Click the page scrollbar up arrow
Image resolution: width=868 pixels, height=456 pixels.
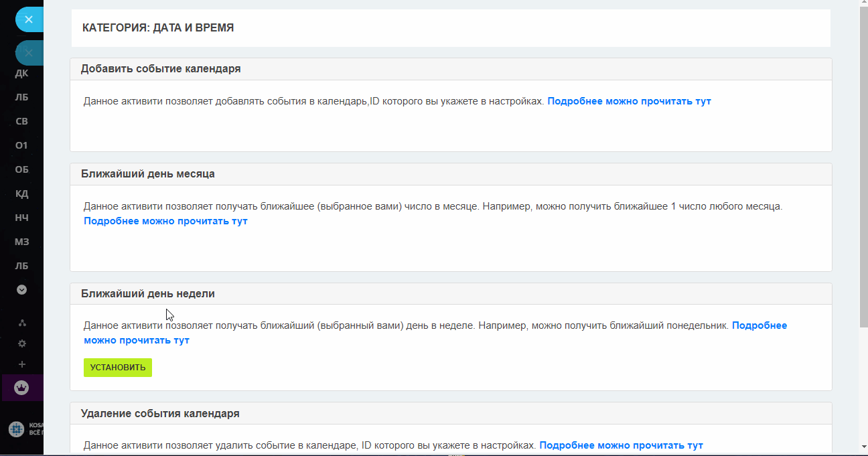863,4
